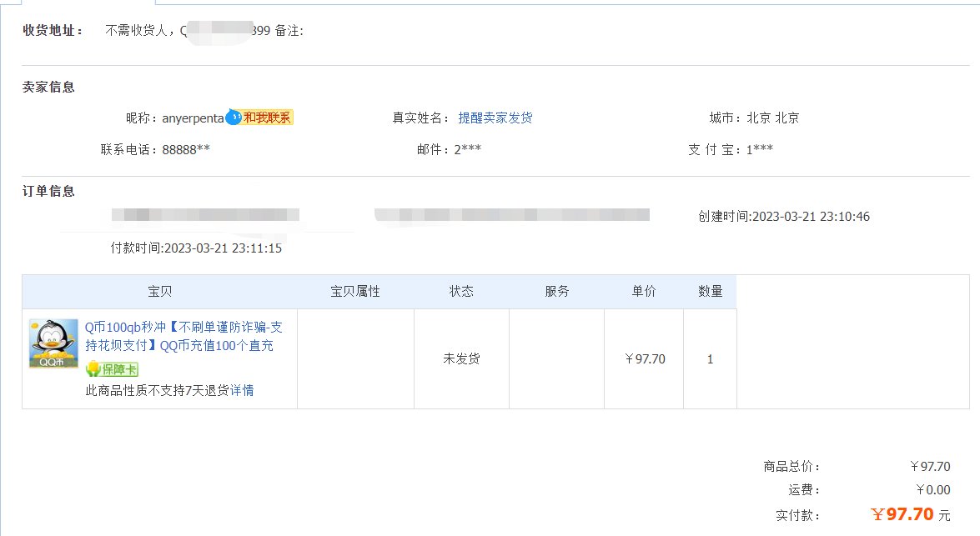Viewport: 980px width, 536px height.
Task: Open the QQ币 penguin product thumbnail
Action: (x=53, y=343)
